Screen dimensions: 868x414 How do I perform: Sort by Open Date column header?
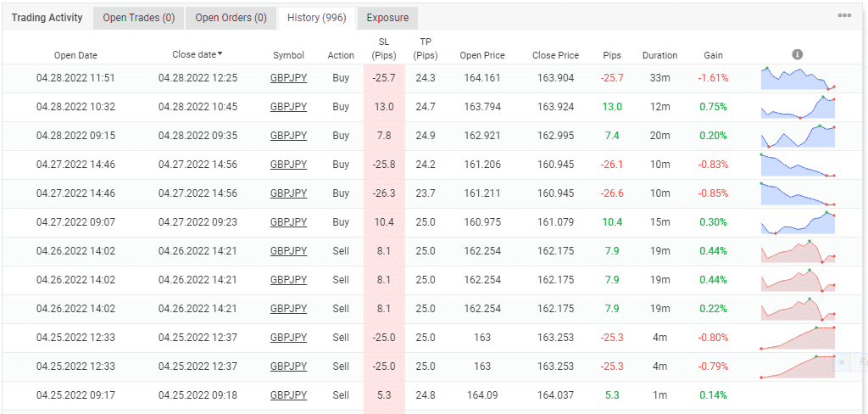(75, 56)
